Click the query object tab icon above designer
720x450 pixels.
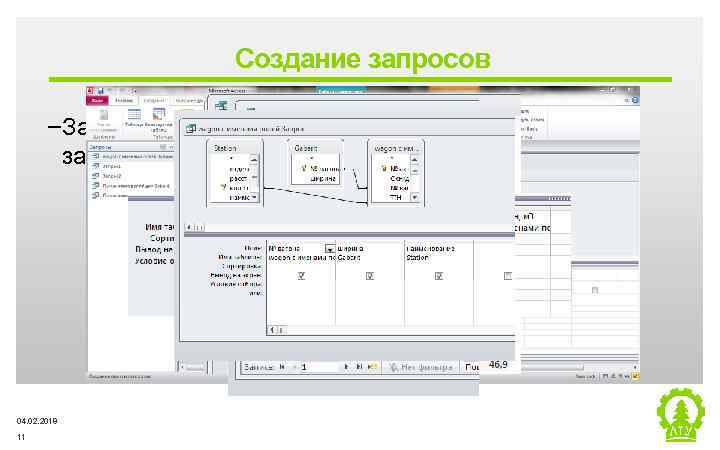click(x=221, y=106)
